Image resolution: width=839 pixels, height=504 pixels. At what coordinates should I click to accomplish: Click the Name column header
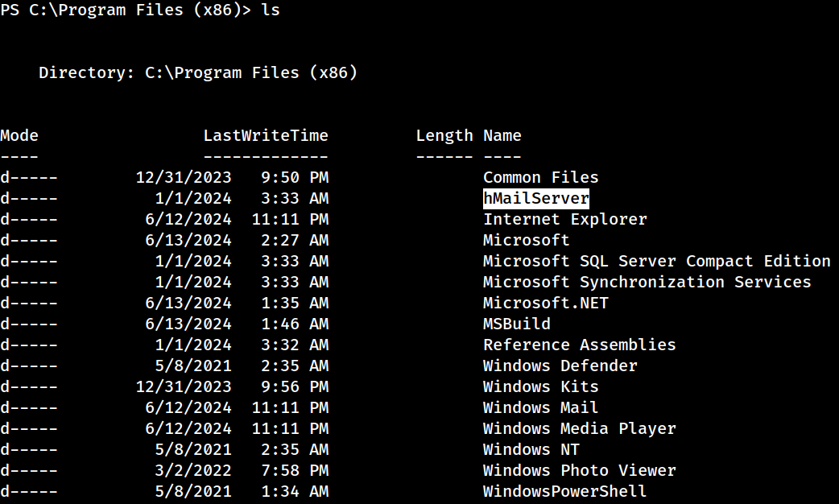point(502,135)
